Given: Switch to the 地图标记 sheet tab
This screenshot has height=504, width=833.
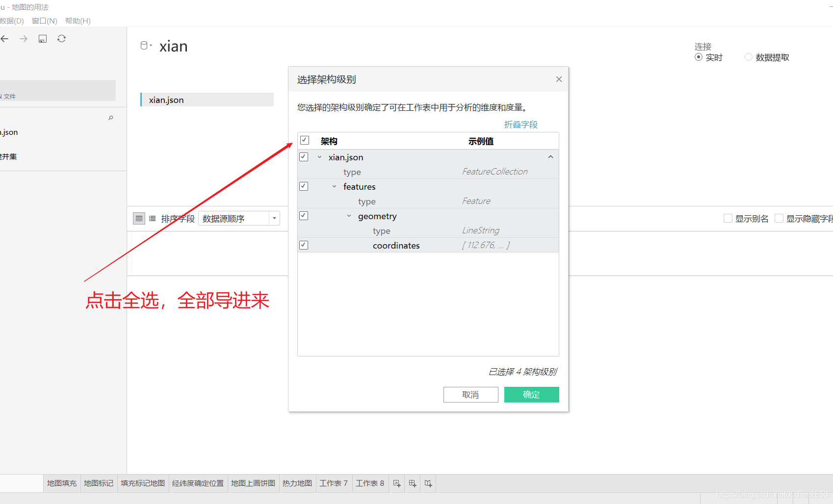Looking at the screenshot, I should coord(99,483).
